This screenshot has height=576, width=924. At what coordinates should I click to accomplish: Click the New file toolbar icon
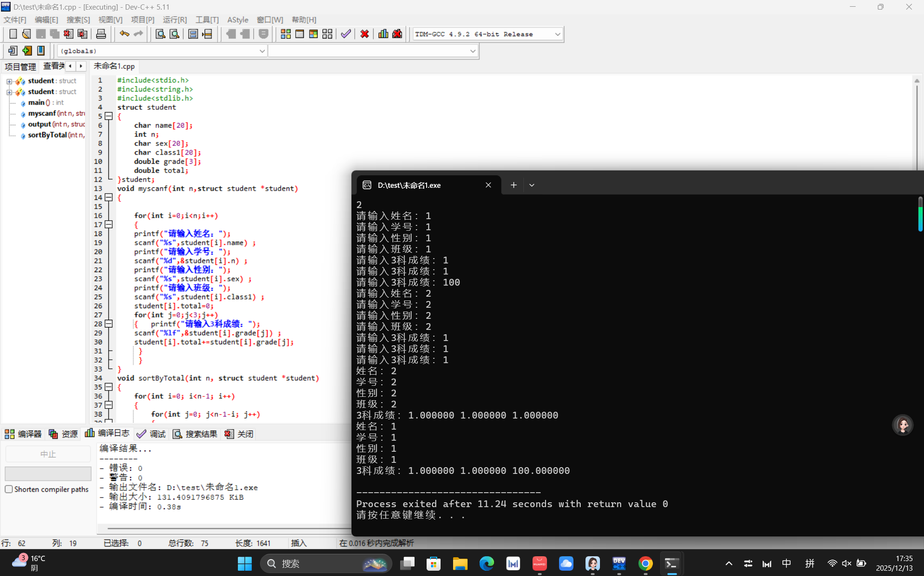tap(13, 34)
